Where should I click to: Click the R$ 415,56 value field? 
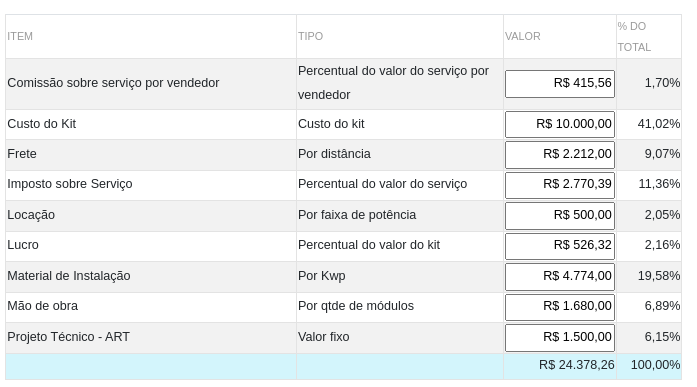click(560, 84)
